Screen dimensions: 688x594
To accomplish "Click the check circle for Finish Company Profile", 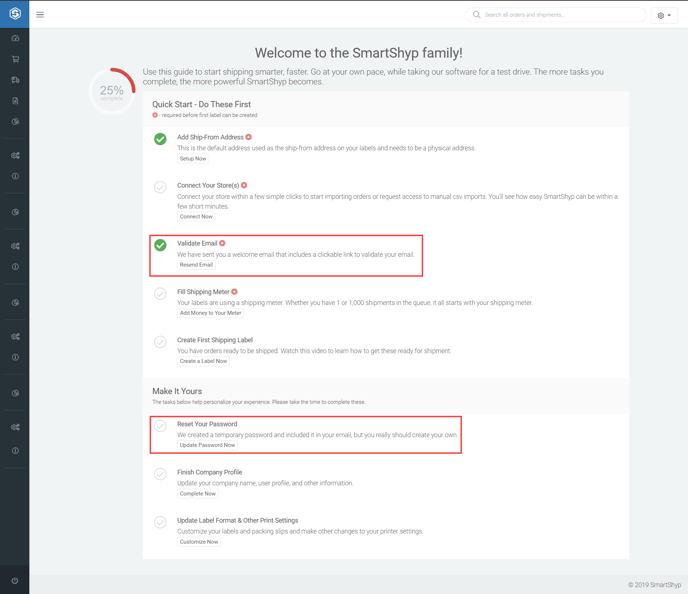I will (x=160, y=474).
